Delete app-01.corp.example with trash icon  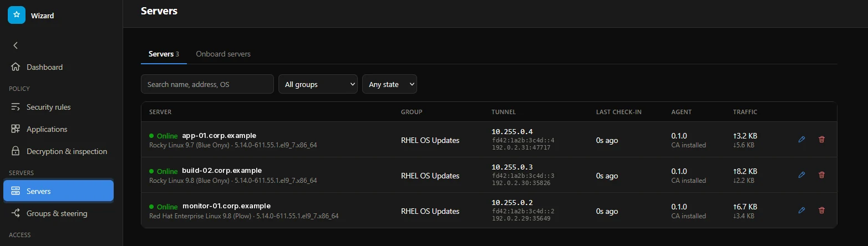pos(821,140)
